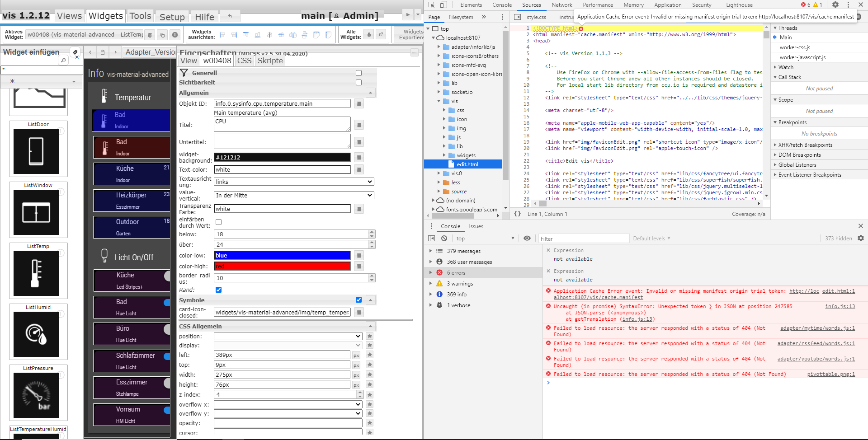Screen dimensions: 868x440
Task: Open the overflow-x dropdown
Action: 288,404
